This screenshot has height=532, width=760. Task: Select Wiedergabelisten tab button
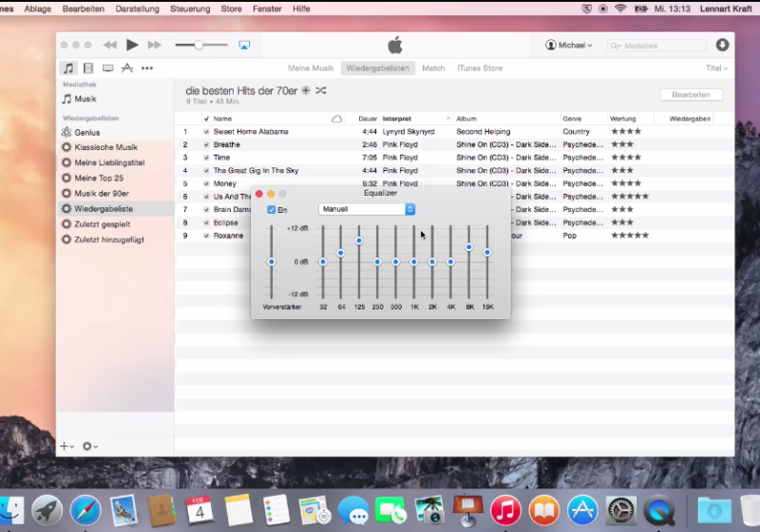click(377, 68)
